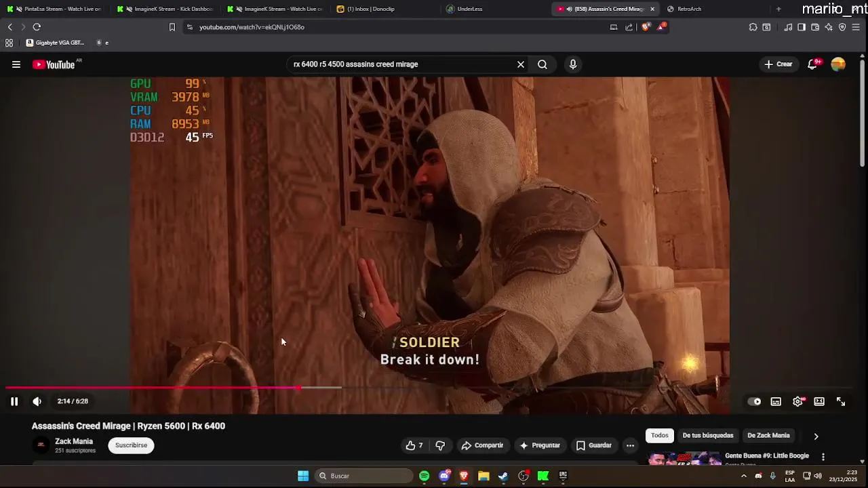Enter fullscreen mode
Image resolution: width=868 pixels, height=488 pixels.
(x=841, y=401)
